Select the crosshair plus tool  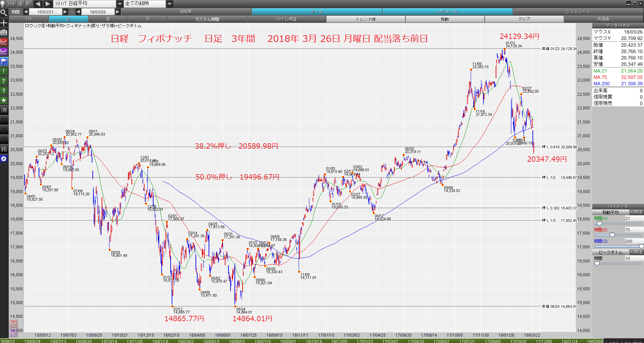click(4, 23)
